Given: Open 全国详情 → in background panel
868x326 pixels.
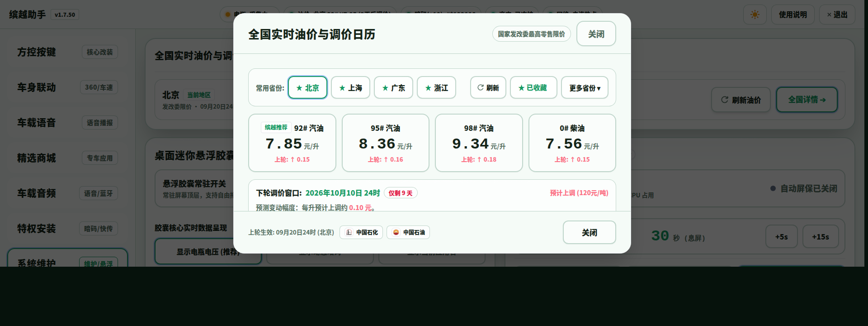Looking at the screenshot, I should coord(807,100).
